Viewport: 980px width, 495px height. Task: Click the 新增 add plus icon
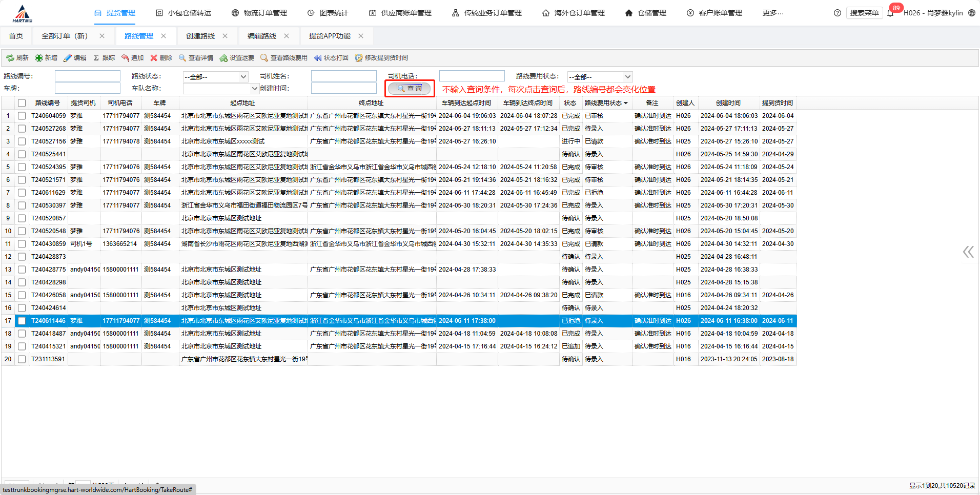click(x=38, y=58)
